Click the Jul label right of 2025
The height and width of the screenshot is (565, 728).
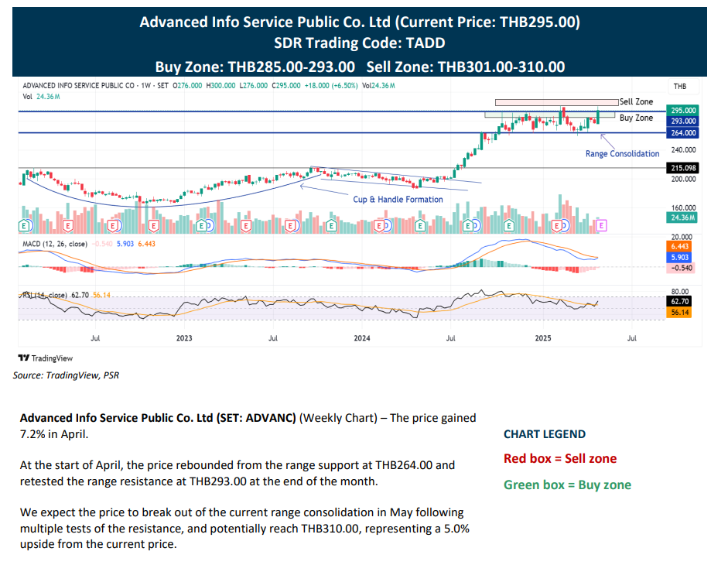tap(631, 337)
